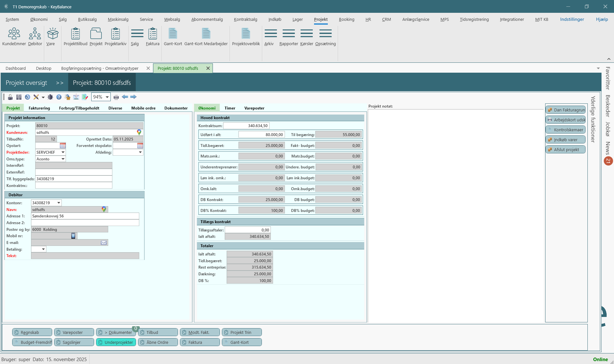The width and height of the screenshot is (614, 364).
Task: Open the Afdeling dropdown
Action: coord(140,152)
